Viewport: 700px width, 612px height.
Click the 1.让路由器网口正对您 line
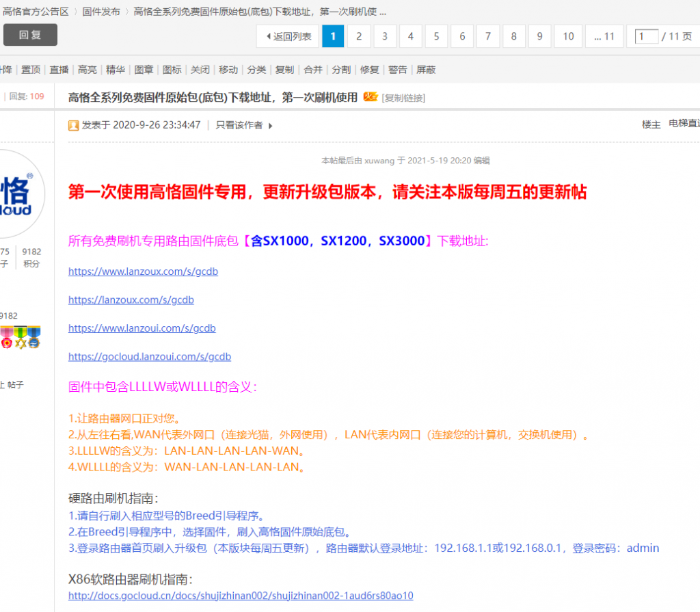[125, 418]
